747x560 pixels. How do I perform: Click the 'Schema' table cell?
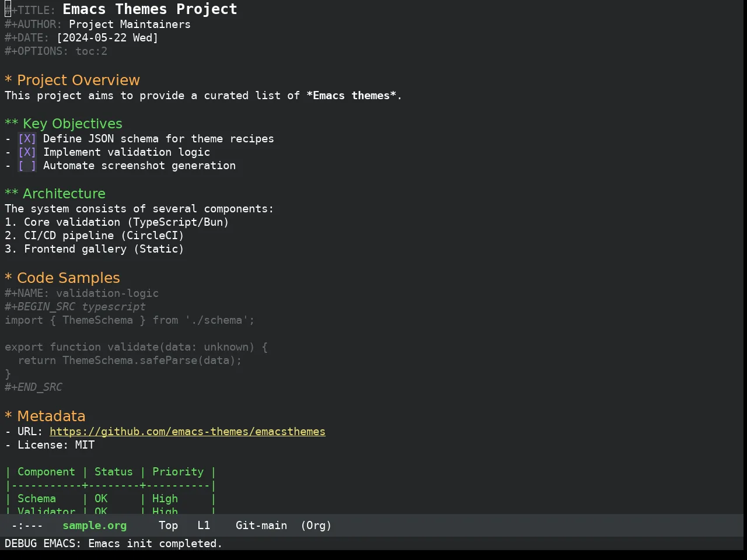tap(37, 499)
